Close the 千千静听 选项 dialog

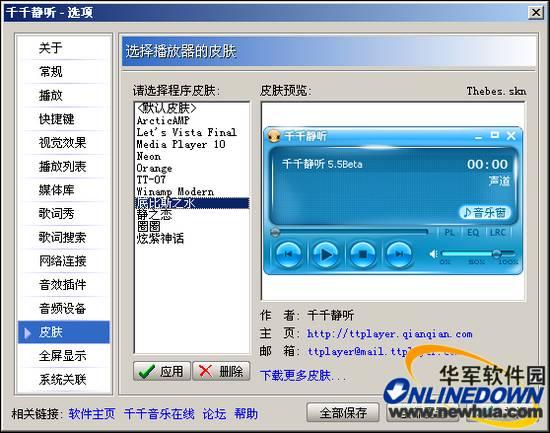[536, 13]
